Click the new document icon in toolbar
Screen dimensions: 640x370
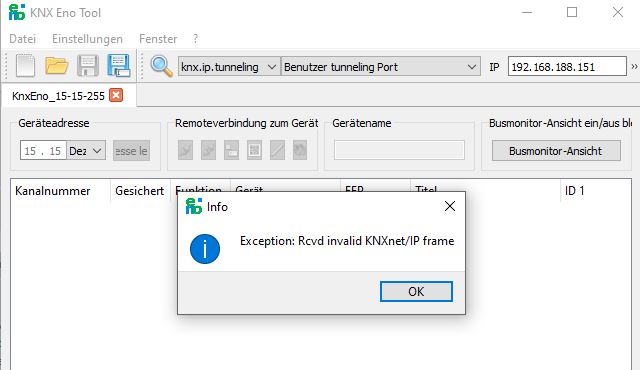pos(25,66)
